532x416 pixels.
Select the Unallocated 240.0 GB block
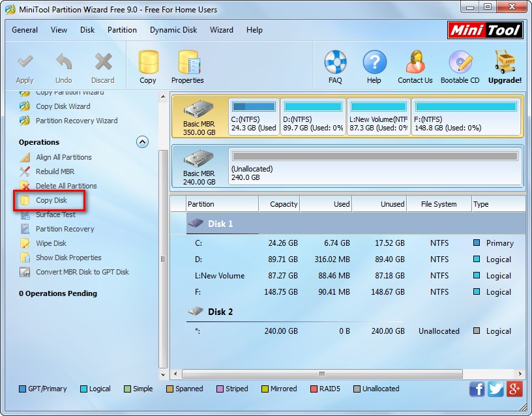375,167
